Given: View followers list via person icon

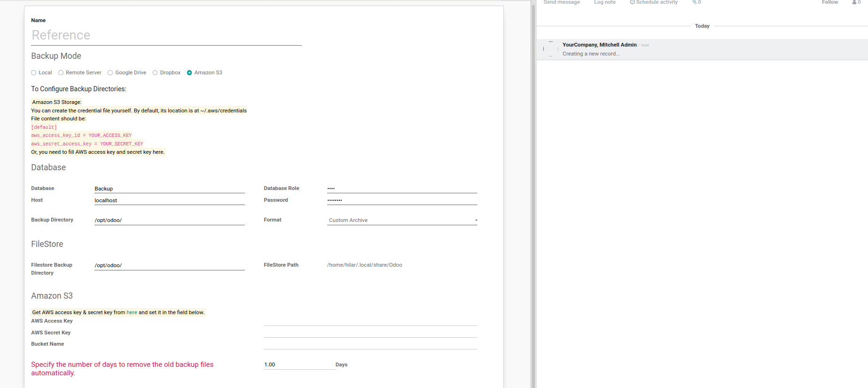Looking at the screenshot, I should tap(856, 2).
